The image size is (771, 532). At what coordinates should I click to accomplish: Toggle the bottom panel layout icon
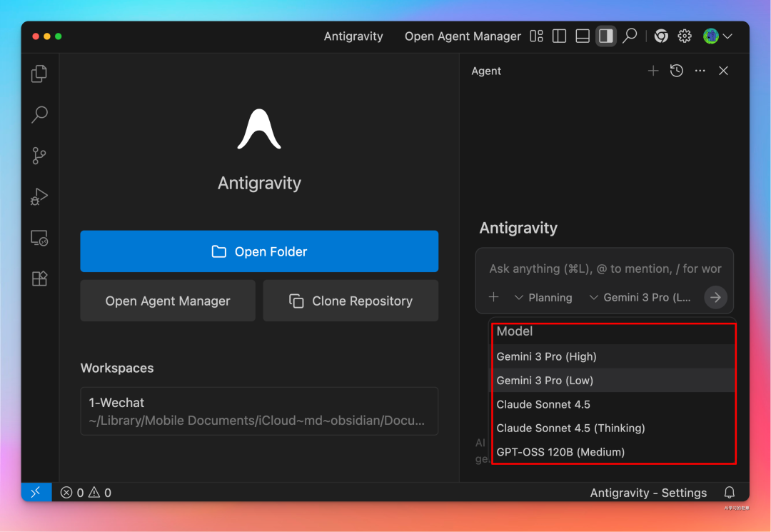pyautogui.click(x=583, y=36)
